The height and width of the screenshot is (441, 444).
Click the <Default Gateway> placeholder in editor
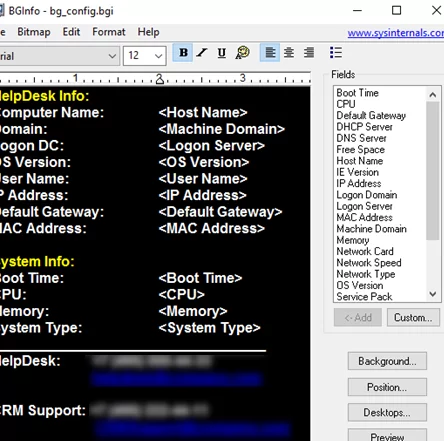pyautogui.click(x=220, y=212)
